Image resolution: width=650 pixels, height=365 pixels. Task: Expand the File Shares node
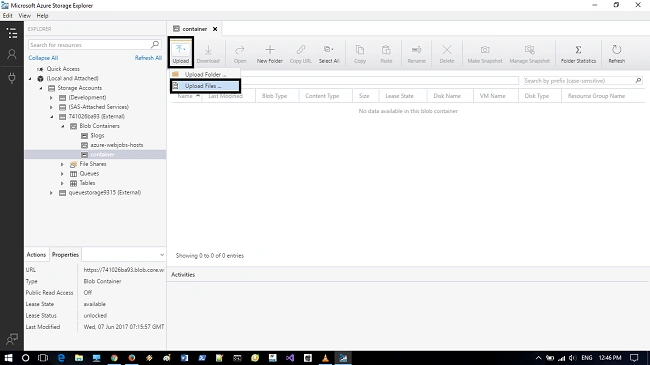tap(62, 164)
